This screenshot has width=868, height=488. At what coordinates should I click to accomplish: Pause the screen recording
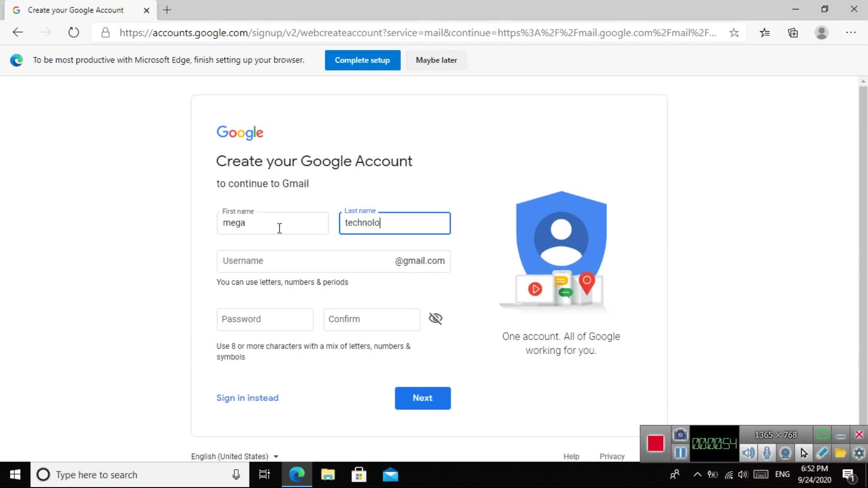pos(680,453)
